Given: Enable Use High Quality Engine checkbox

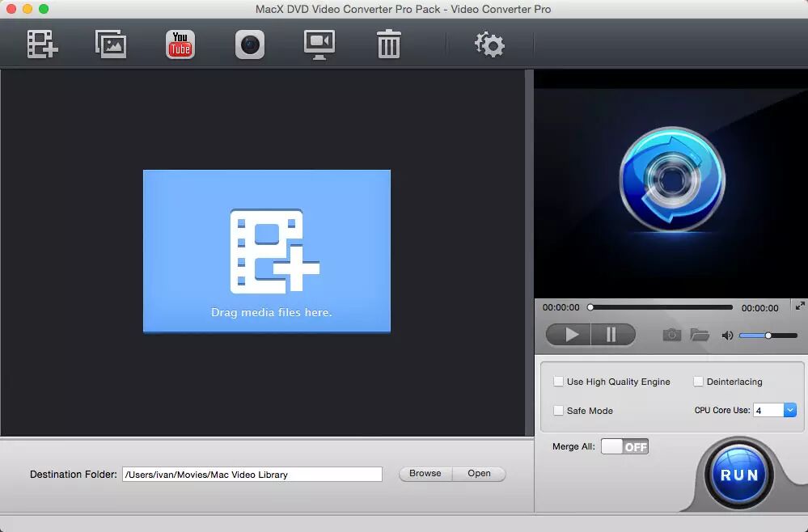Looking at the screenshot, I should pos(558,382).
